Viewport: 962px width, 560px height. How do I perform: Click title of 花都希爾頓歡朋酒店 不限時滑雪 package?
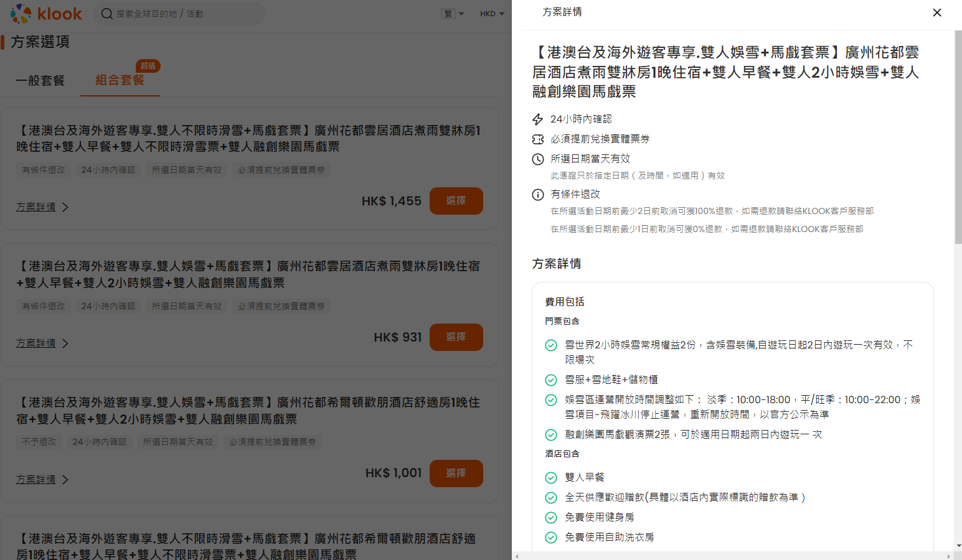point(246,546)
